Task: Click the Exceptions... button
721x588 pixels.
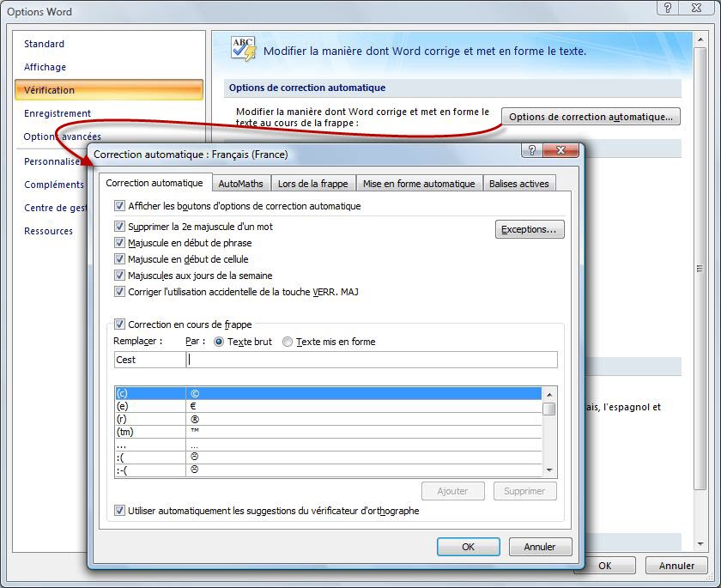Action: coord(529,229)
